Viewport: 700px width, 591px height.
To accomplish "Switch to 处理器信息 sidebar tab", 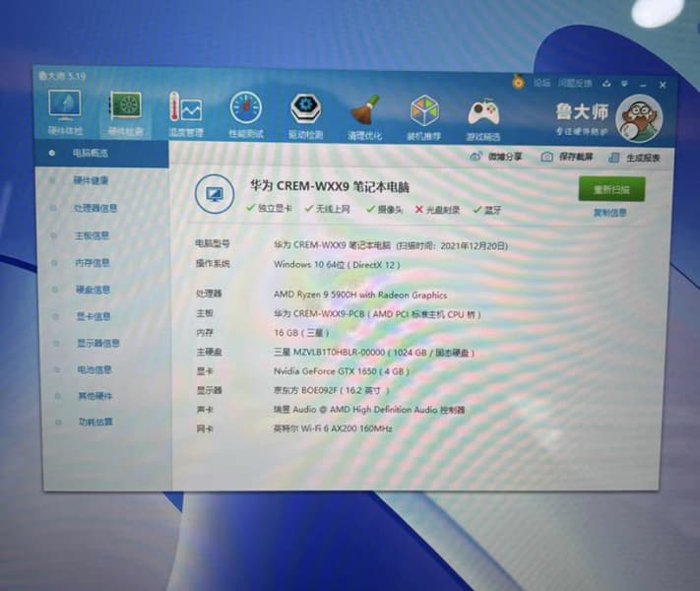I will tap(95, 209).
